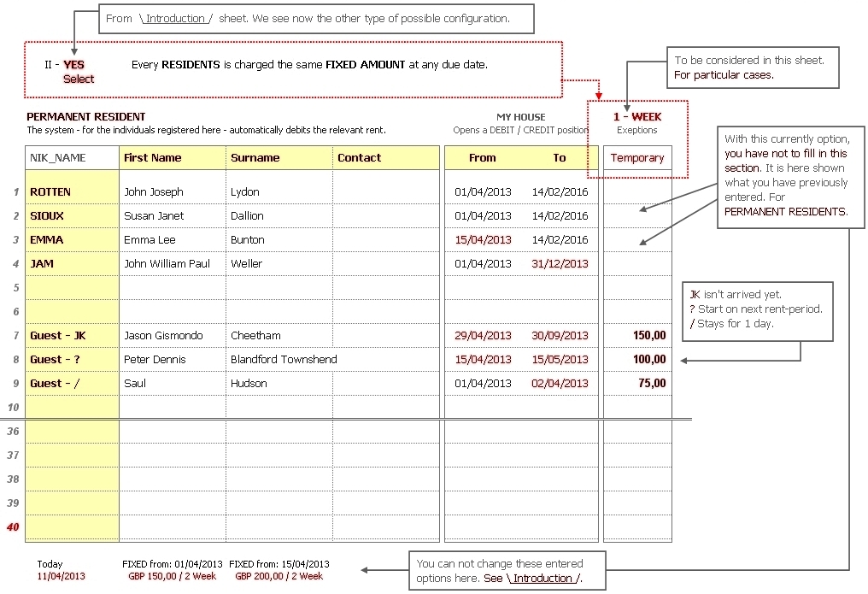Select the surname cell 'Weller'

click(279, 263)
